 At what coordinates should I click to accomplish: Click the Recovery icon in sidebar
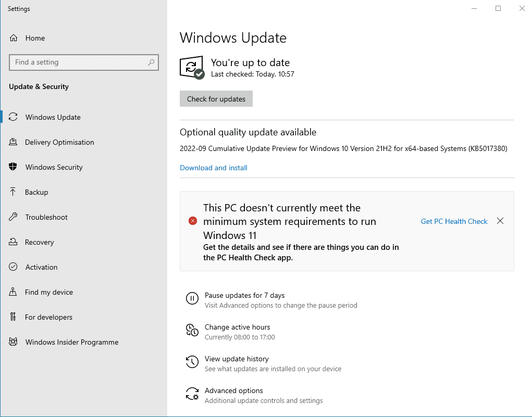point(13,242)
